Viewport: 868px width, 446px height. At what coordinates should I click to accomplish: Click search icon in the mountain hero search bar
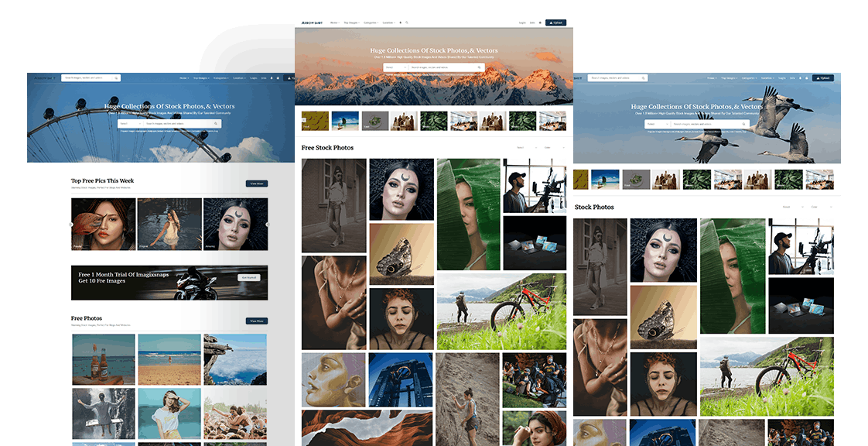(x=479, y=67)
